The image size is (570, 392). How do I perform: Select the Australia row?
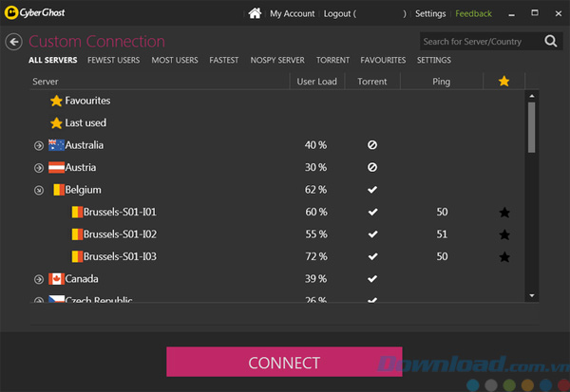[277, 145]
